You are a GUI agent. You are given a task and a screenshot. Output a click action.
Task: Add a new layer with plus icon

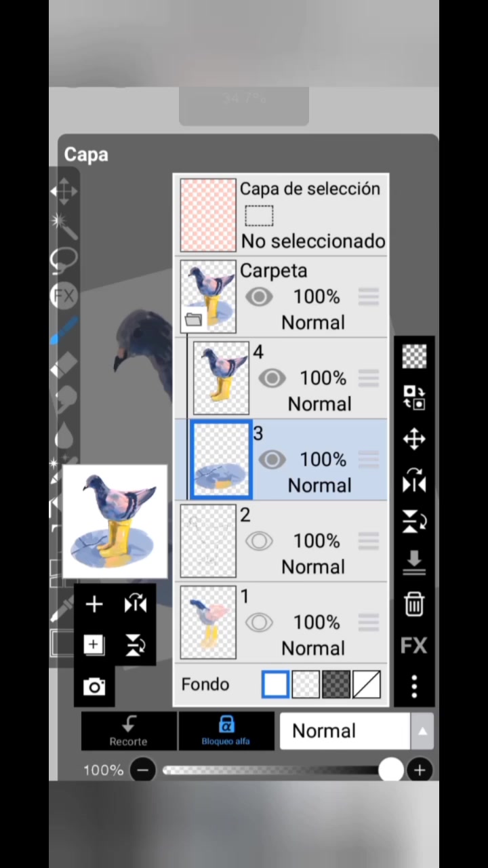94,604
